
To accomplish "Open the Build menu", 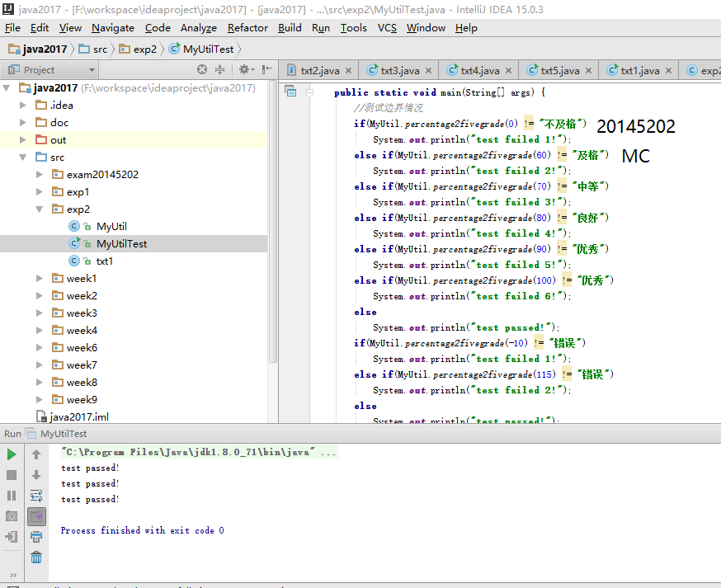I will click(290, 28).
